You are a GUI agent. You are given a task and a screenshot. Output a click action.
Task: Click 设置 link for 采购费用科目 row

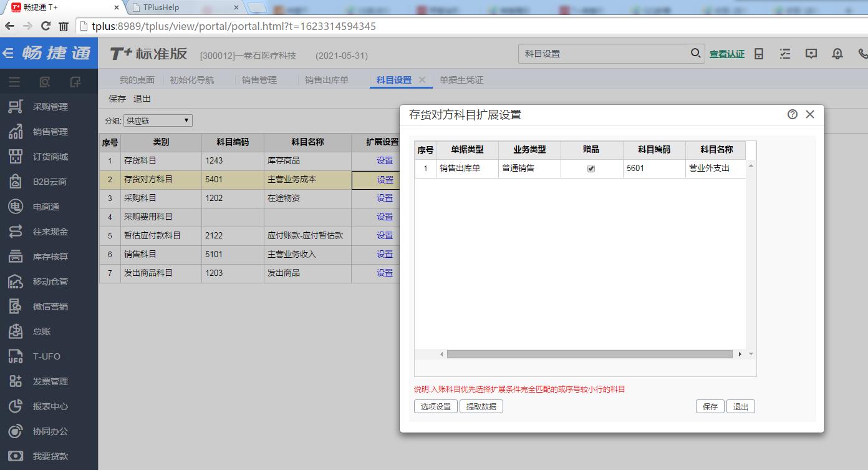(385, 217)
